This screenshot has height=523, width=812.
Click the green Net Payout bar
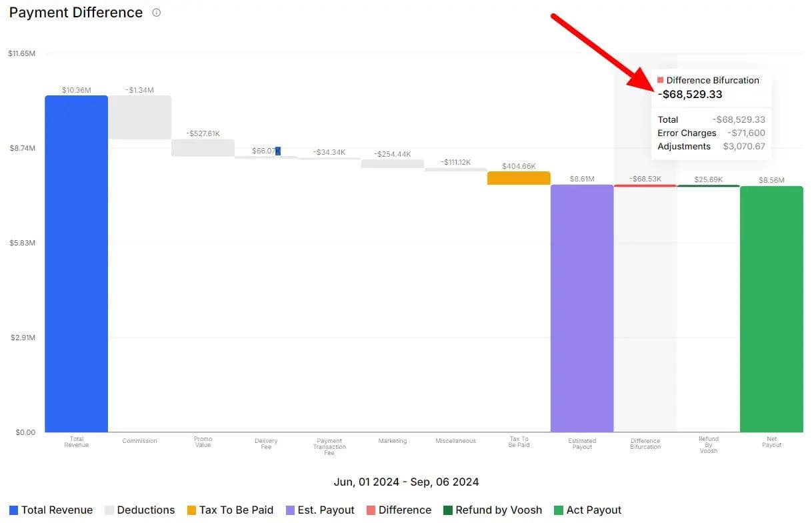tap(771, 309)
